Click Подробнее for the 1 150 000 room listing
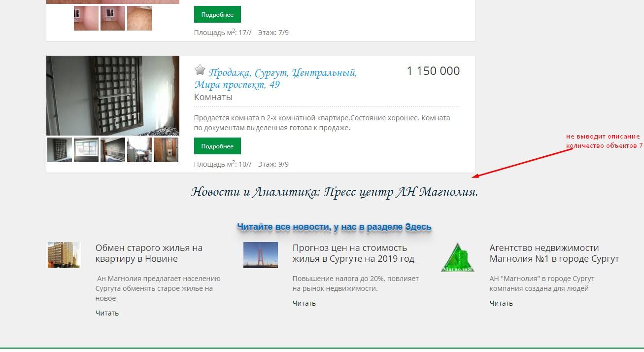The width and height of the screenshot is (644, 352). tap(217, 146)
